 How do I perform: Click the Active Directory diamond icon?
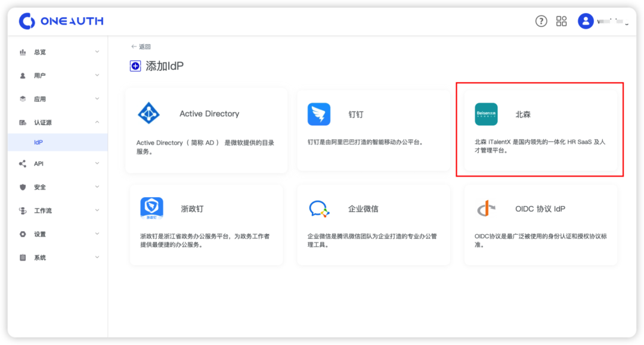[x=148, y=113]
